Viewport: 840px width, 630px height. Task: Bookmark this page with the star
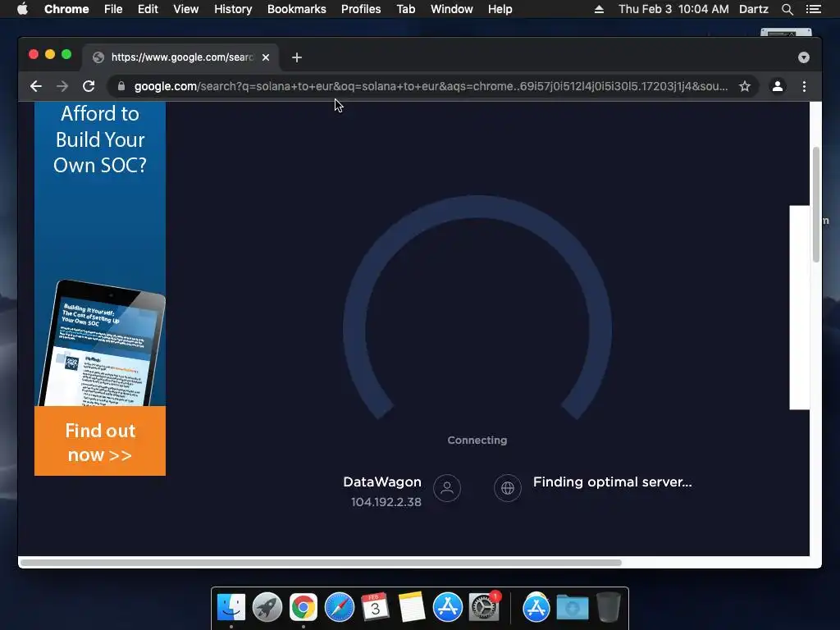[745, 86]
